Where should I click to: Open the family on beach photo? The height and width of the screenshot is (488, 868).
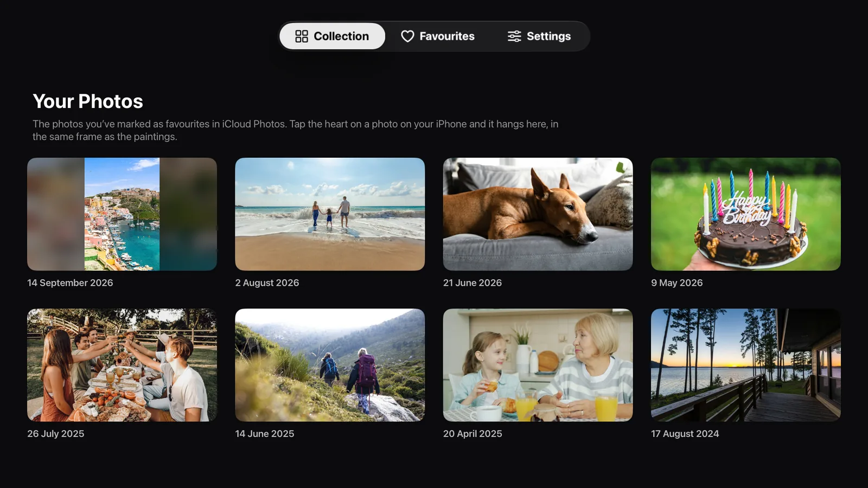[x=330, y=214]
